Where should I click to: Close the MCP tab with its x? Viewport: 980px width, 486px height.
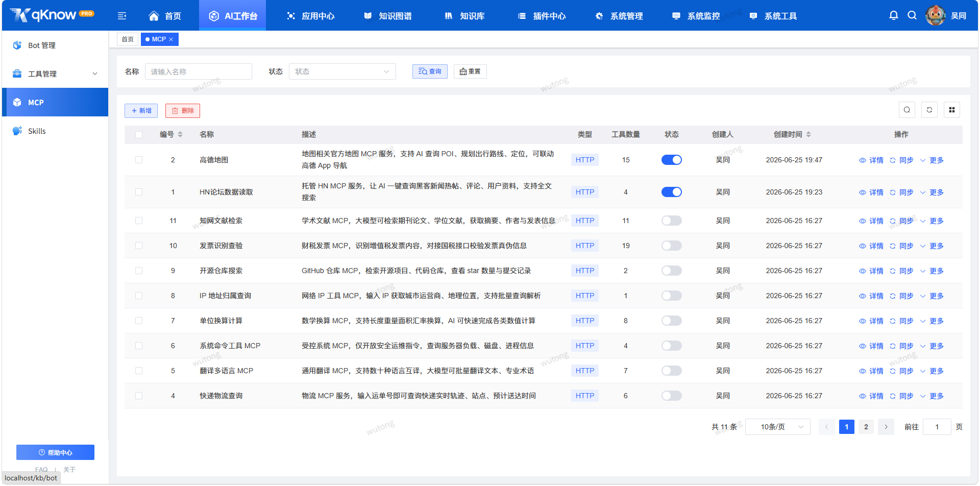click(171, 39)
